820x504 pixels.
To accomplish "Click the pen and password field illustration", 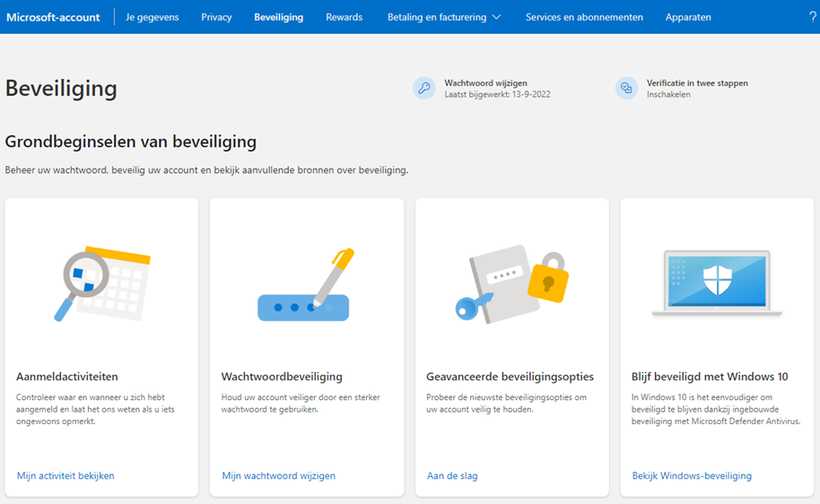I will [307, 284].
